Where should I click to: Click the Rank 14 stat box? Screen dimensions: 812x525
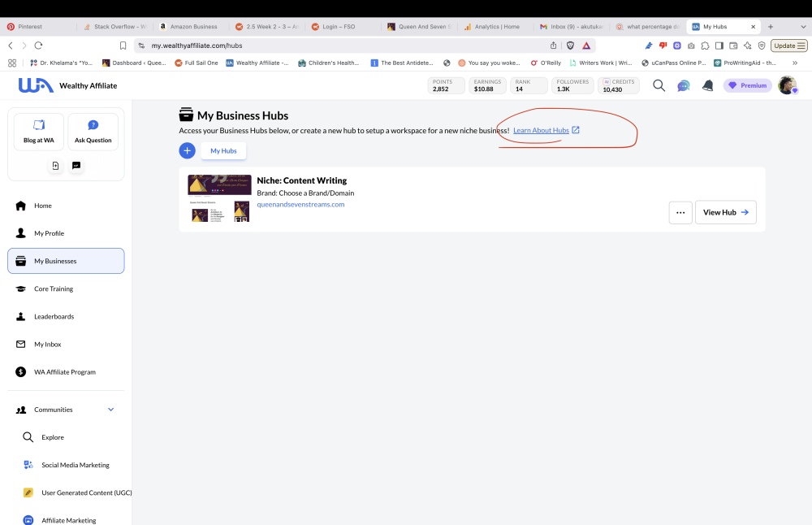(x=529, y=85)
